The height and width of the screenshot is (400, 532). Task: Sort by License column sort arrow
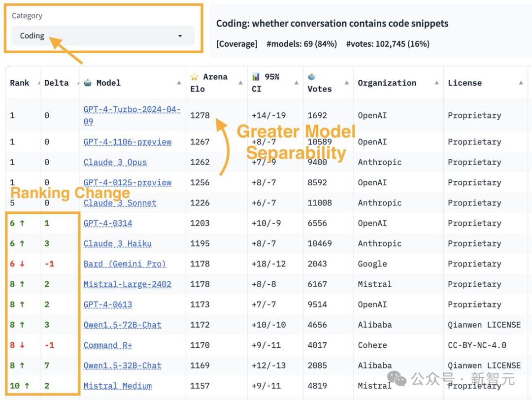(521, 83)
